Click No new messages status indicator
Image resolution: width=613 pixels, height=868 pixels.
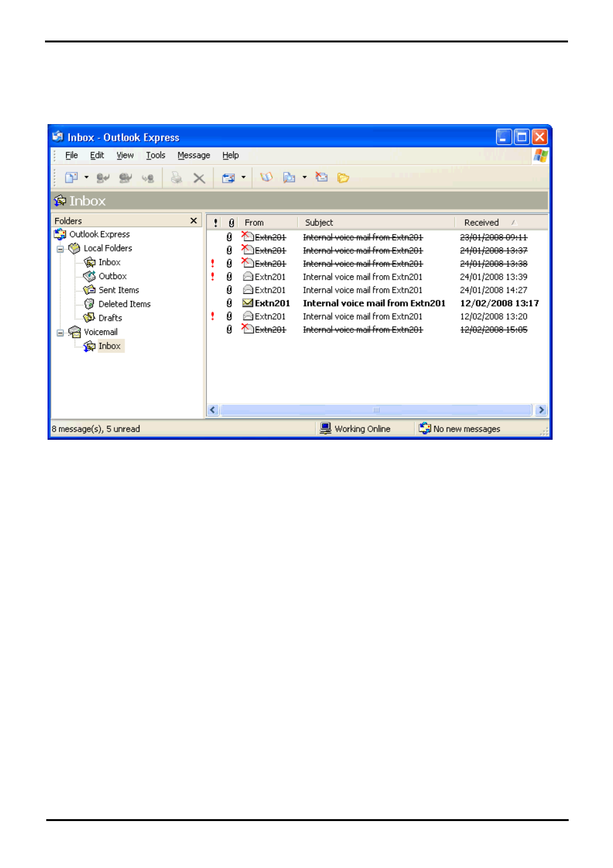(x=460, y=429)
